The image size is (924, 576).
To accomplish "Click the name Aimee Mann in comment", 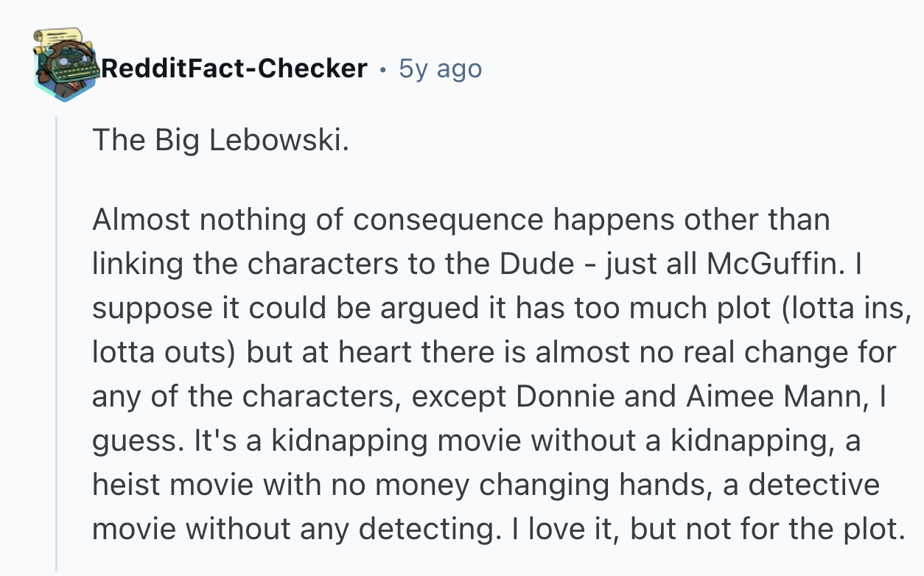I will tap(774, 397).
